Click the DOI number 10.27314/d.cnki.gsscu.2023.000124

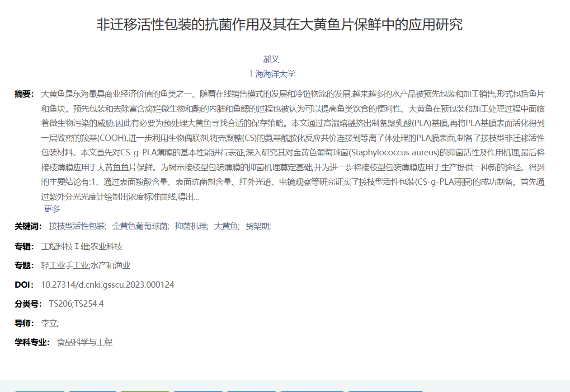point(108,285)
